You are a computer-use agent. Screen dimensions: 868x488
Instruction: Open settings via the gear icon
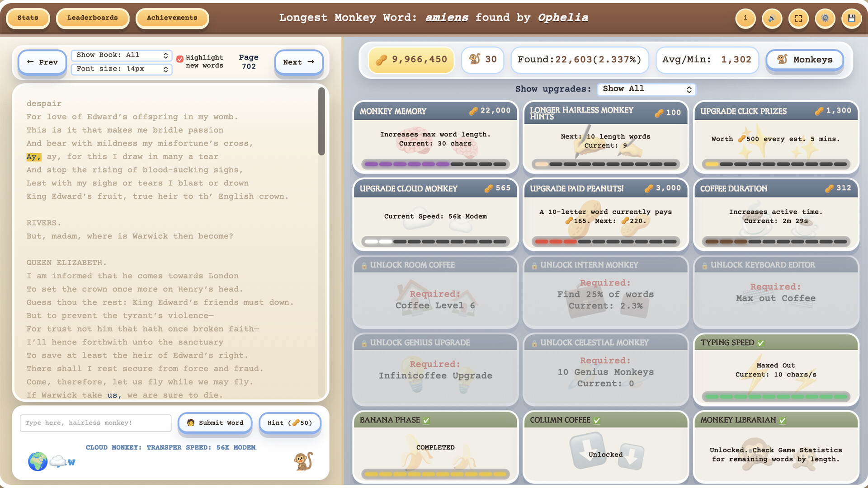(825, 19)
